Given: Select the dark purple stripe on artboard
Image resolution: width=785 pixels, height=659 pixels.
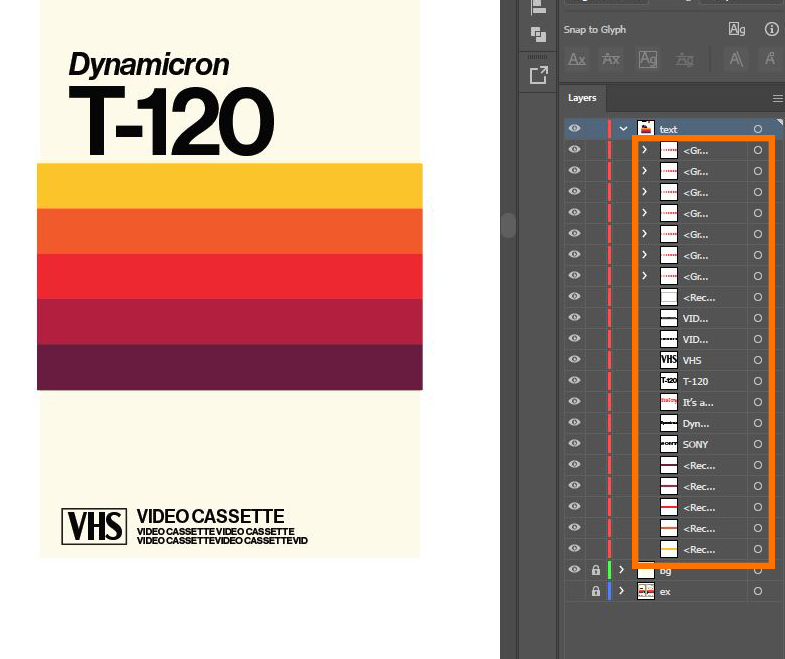Looking at the screenshot, I should click(230, 367).
